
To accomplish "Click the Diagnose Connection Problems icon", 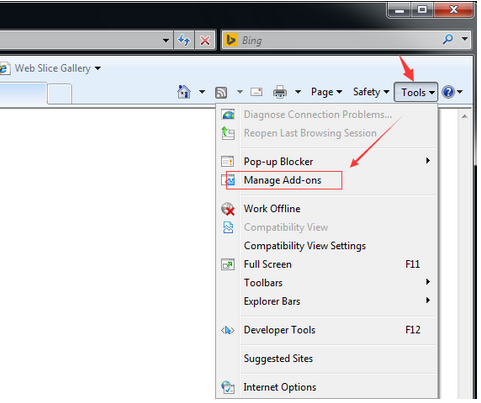I will click(x=228, y=115).
